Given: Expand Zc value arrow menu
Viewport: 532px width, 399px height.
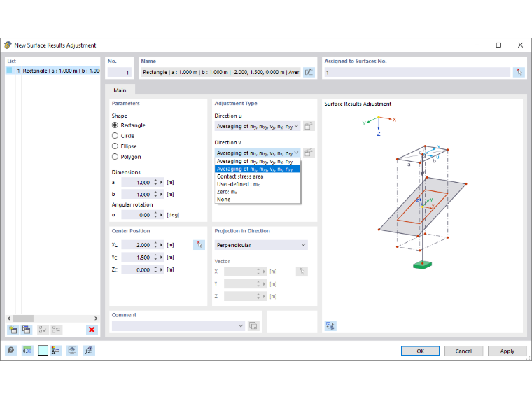Looking at the screenshot, I should point(162,269).
